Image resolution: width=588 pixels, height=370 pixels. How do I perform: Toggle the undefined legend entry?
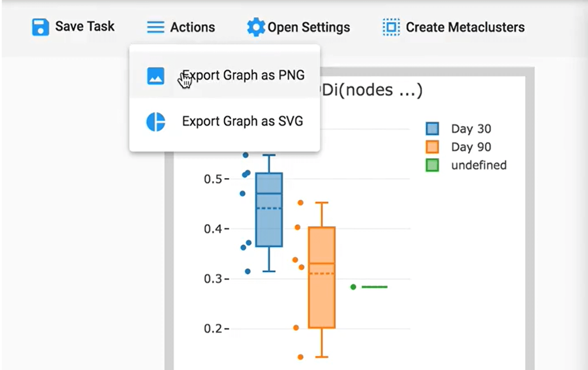(x=479, y=165)
